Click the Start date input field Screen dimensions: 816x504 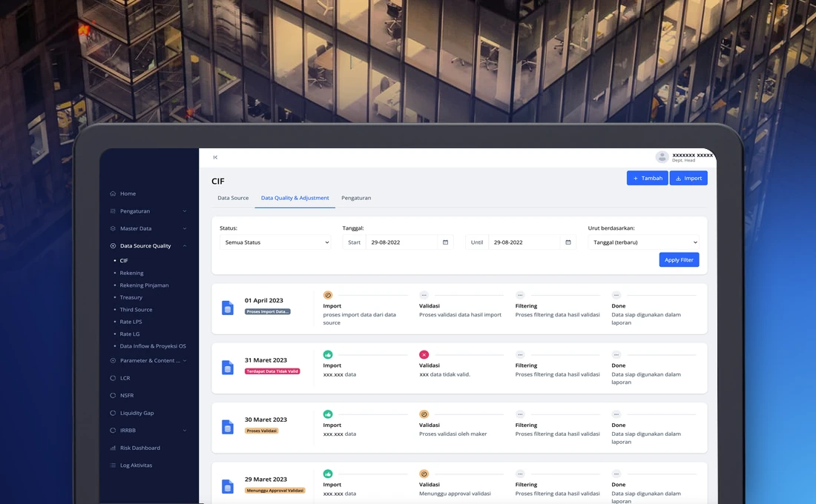401,242
